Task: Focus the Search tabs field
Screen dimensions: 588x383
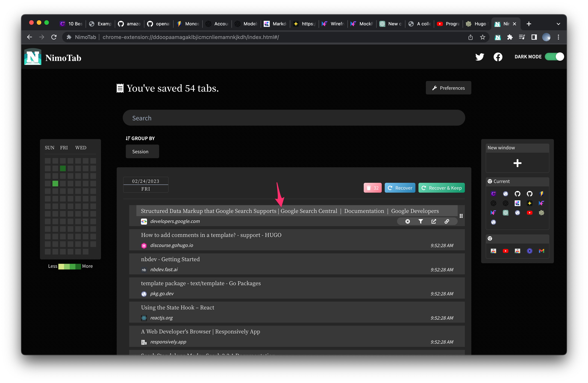Action: [294, 118]
